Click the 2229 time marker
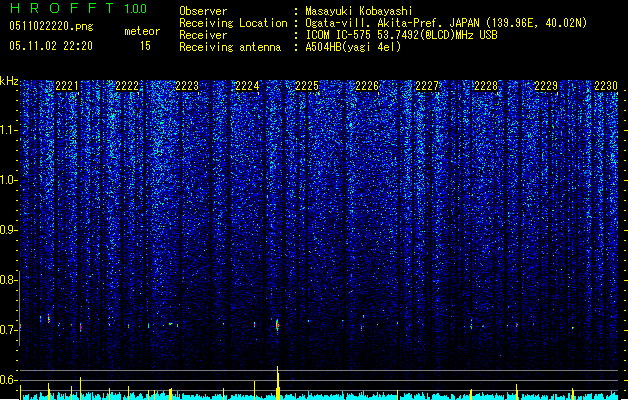This screenshot has width=629, height=400. [546, 86]
